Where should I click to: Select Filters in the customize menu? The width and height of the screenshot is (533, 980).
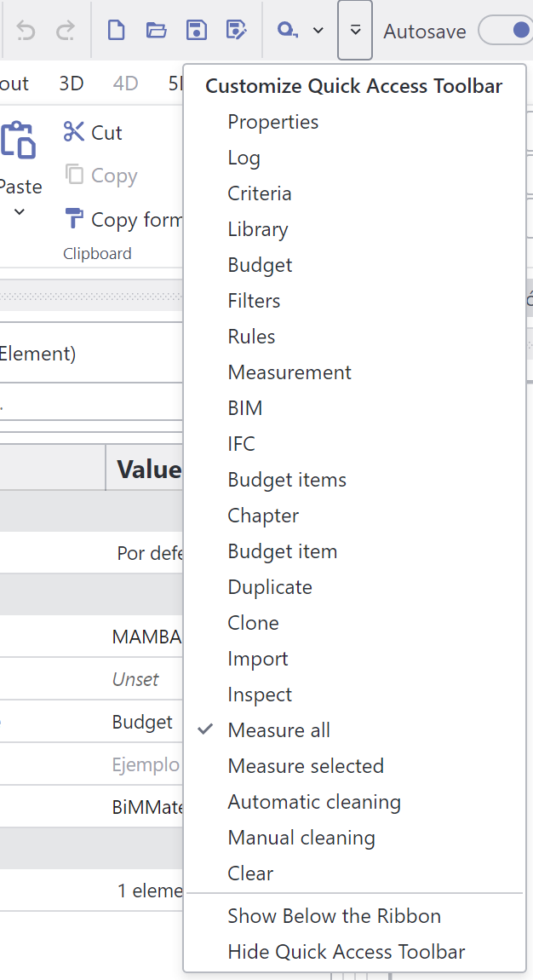[354, 301]
